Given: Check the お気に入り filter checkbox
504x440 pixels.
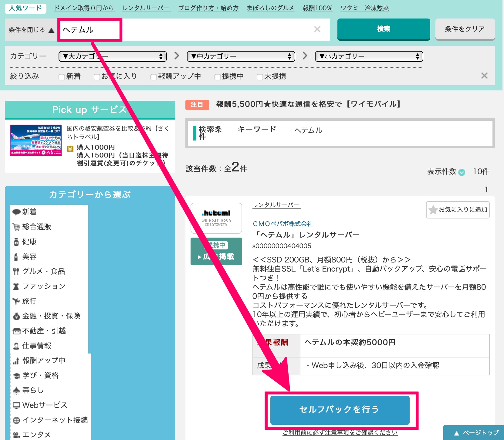Looking at the screenshot, I should (97, 77).
